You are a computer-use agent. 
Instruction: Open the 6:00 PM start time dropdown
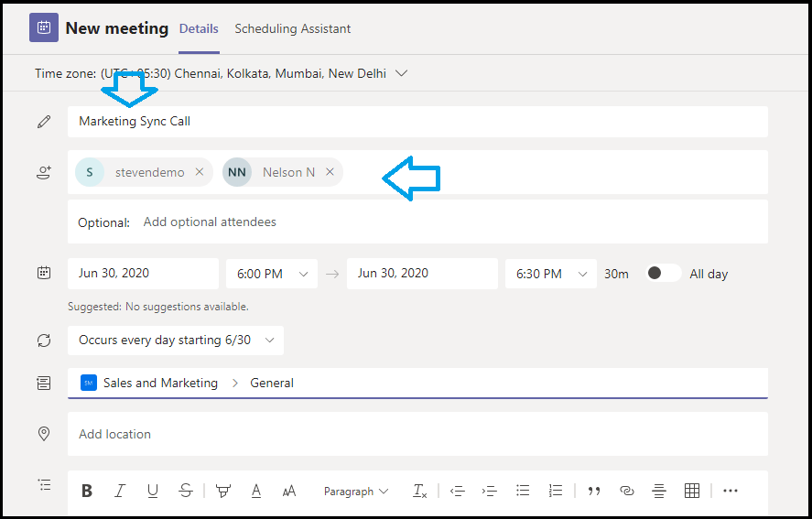[272, 274]
